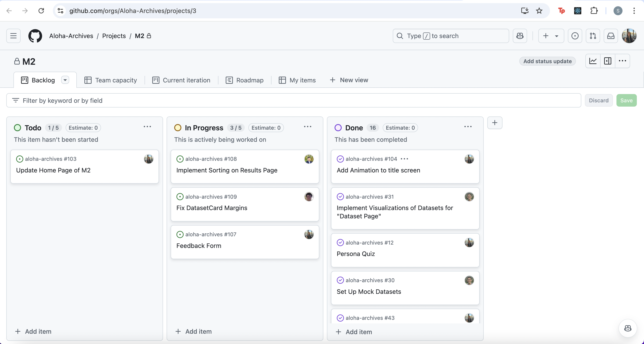View site information icon in address bar

click(x=60, y=11)
